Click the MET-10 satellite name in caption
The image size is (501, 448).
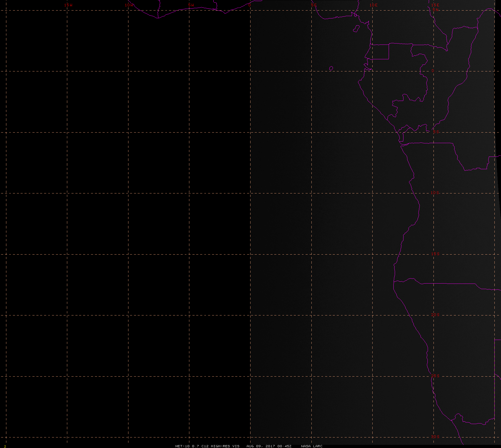(x=182, y=446)
